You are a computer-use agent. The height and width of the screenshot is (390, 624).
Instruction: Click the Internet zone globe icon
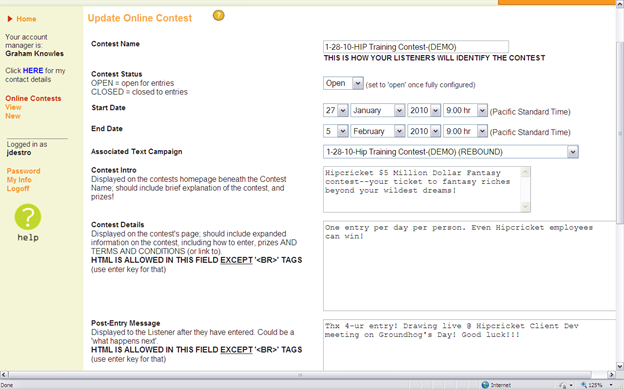(485, 385)
